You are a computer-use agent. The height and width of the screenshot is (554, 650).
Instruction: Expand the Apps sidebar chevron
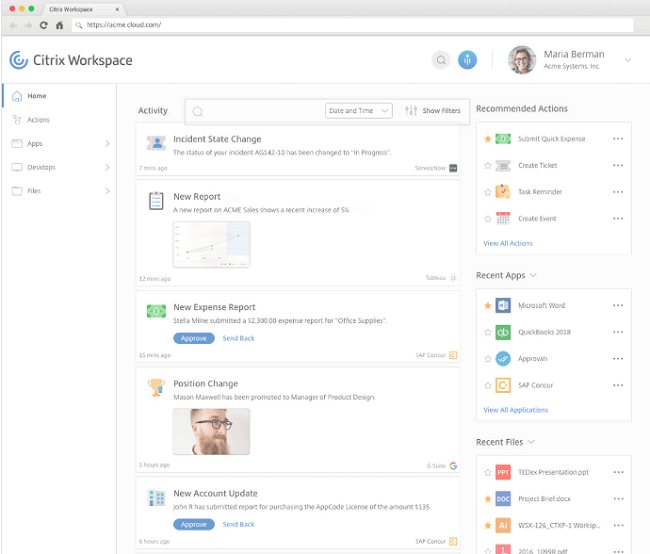[x=107, y=143]
